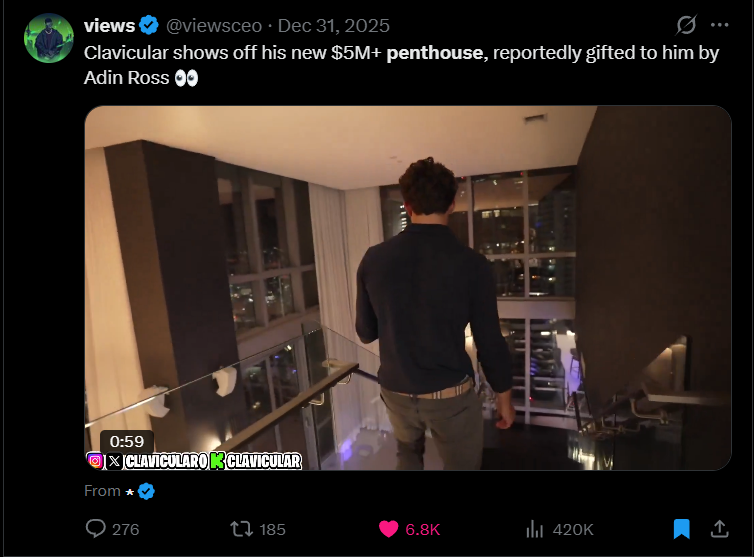
Task: Open the Grok explain icon
Action: click(686, 25)
